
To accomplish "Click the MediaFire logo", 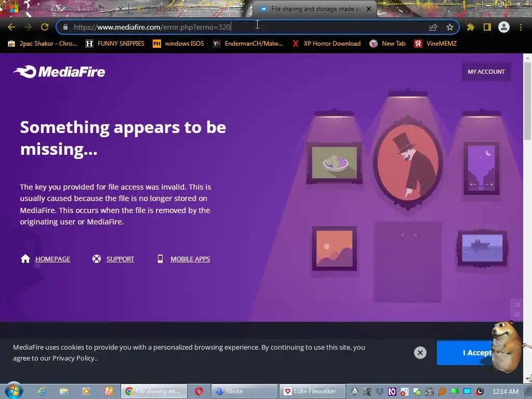I will pos(59,72).
